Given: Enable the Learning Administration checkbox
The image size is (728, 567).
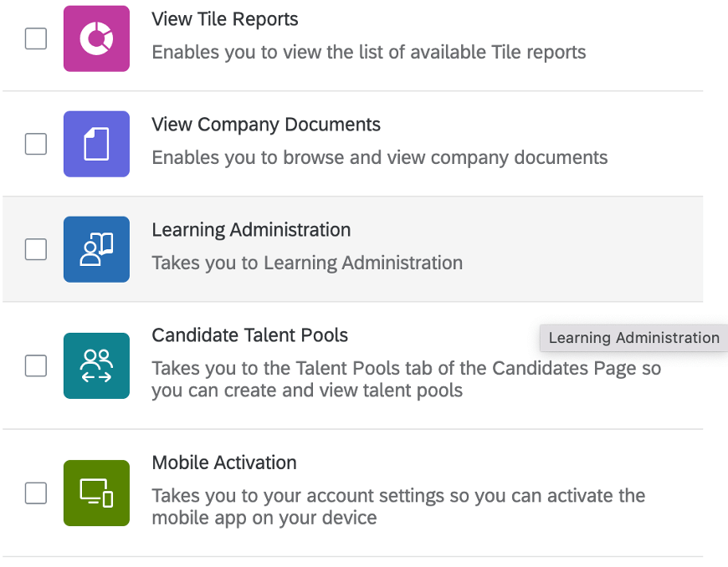Looking at the screenshot, I should coord(36,249).
